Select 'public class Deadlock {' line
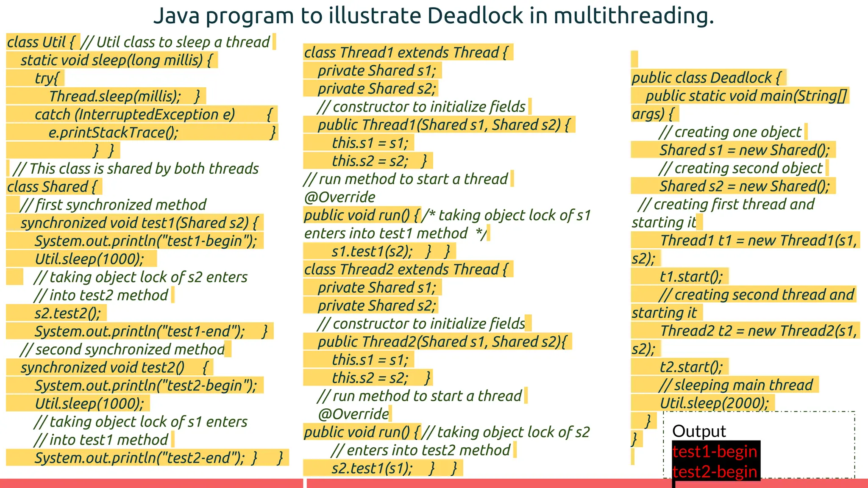 point(707,78)
